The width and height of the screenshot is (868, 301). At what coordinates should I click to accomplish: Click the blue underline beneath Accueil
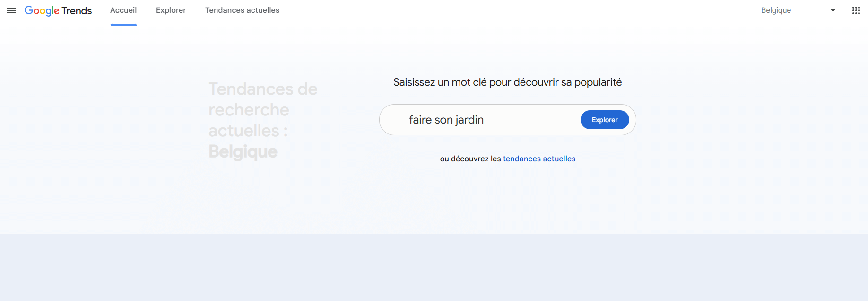(123, 25)
